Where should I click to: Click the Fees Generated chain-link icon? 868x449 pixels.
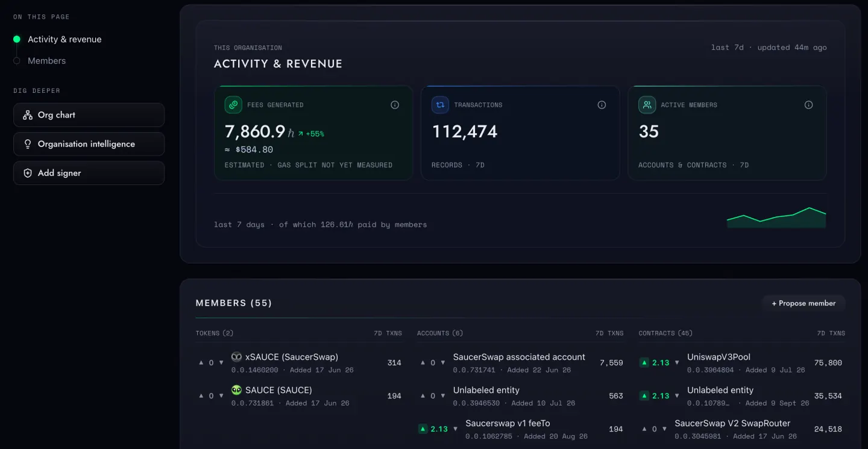[x=233, y=105]
